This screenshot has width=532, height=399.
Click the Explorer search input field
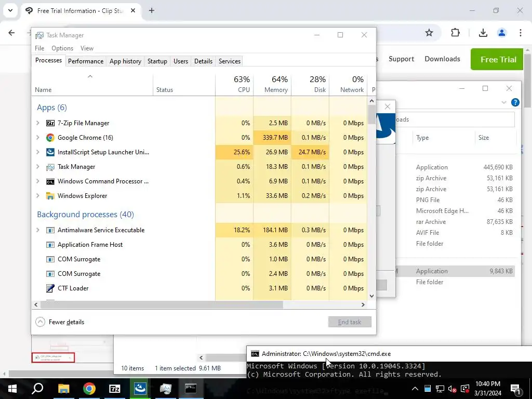pyautogui.click(x=455, y=119)
